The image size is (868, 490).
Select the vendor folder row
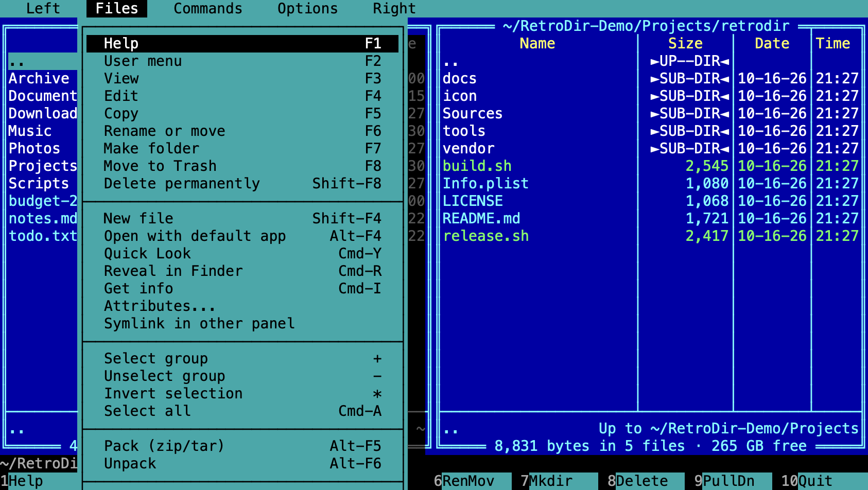point(651,149)
